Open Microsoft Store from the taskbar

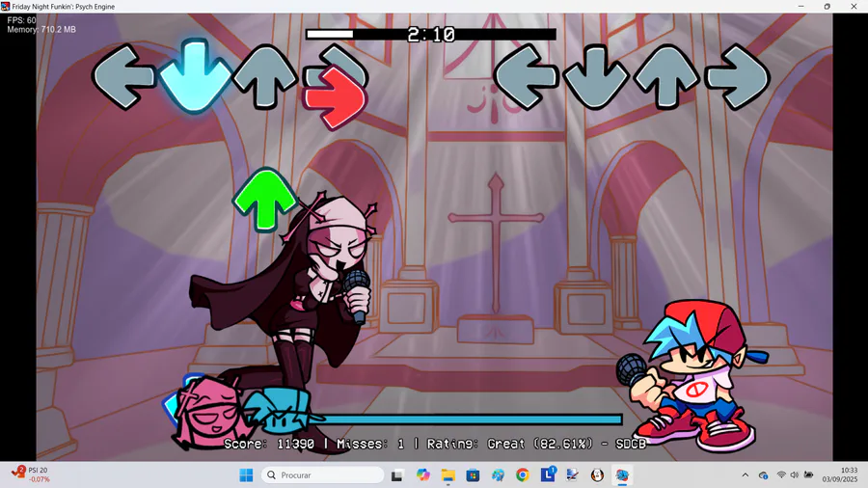coord(473,474)
